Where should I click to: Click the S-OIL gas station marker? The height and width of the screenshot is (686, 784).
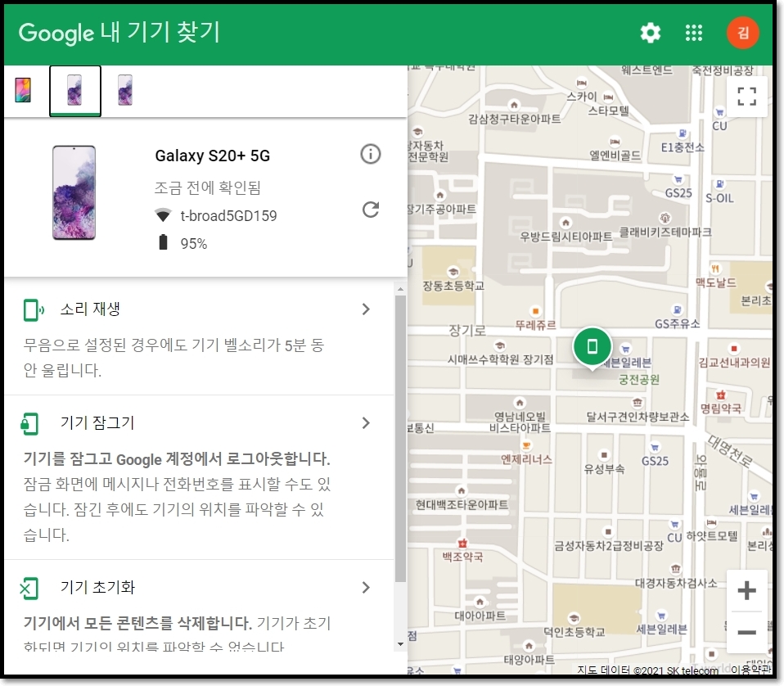coord(719,184)
